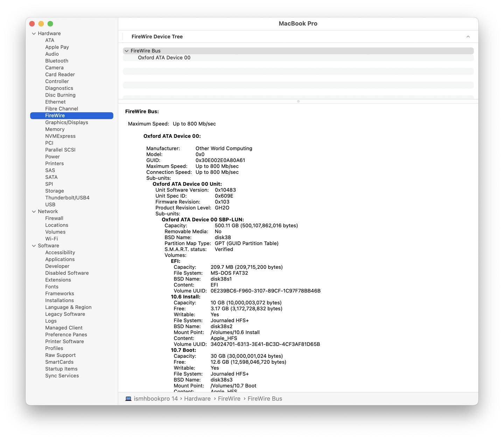Open Logs in the sidebar
Image resolution: width=504 pixels, height=439 pixels.
[51, 321]
